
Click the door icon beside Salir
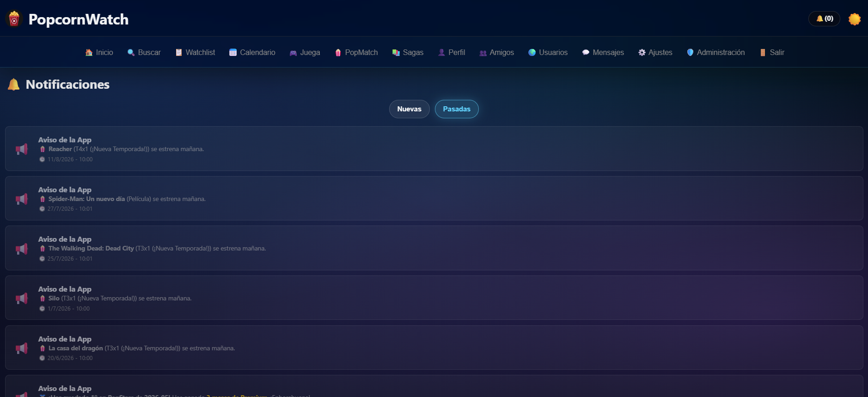point(763,53)
